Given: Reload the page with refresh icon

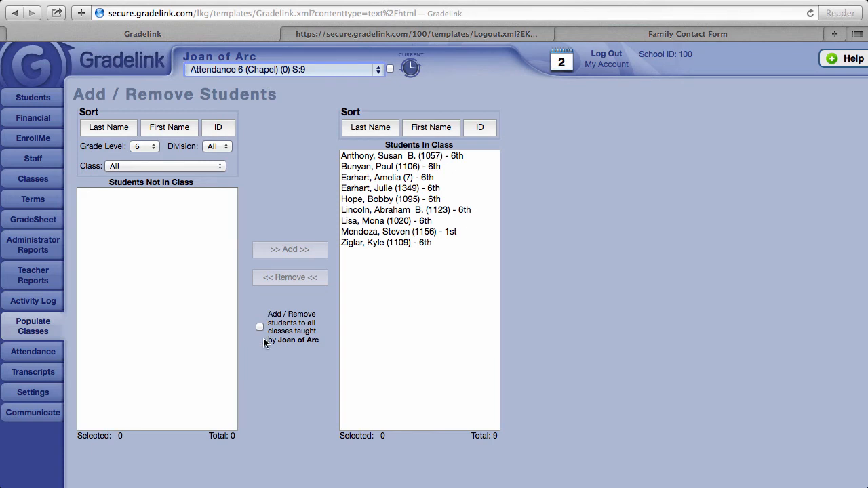Looking at the screenshot, I should [x=810, y=13].
